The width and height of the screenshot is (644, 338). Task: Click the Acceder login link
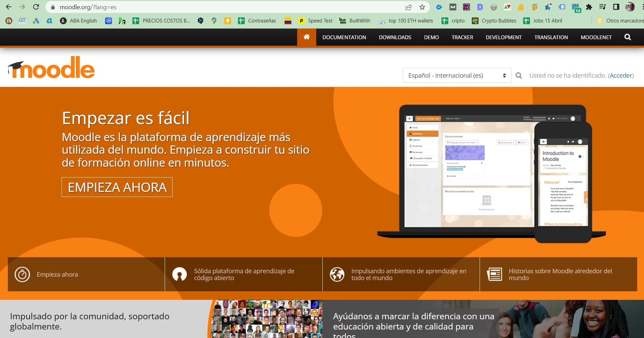click(x=621, y=75)
